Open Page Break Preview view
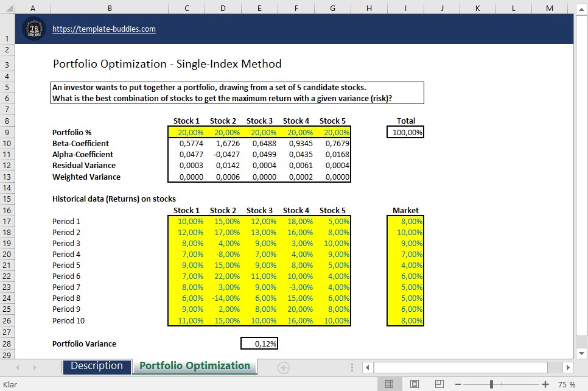 (x=438, y=384)
